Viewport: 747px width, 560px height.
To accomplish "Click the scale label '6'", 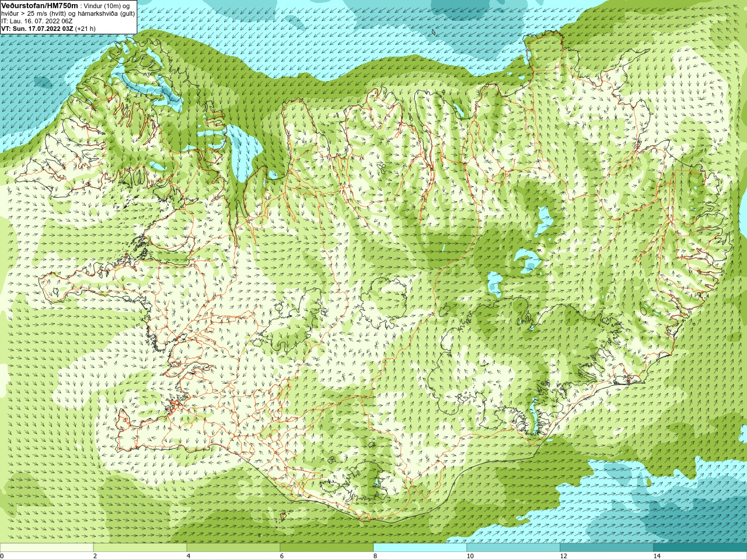I will click(282, 556).
